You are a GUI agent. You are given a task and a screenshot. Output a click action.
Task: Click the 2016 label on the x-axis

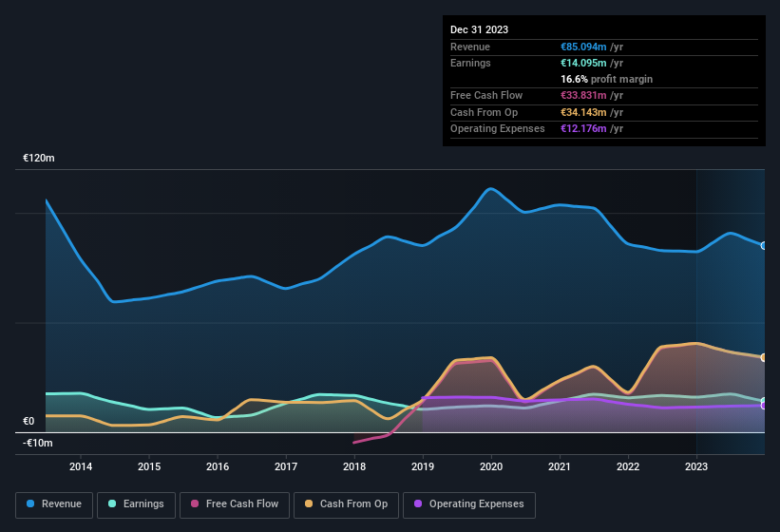(x=218, y=466)
